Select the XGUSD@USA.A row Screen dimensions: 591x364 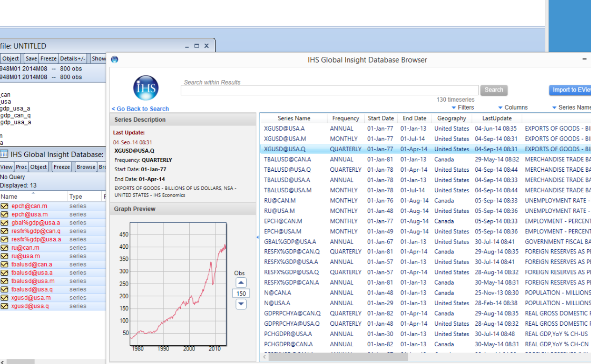425,128
